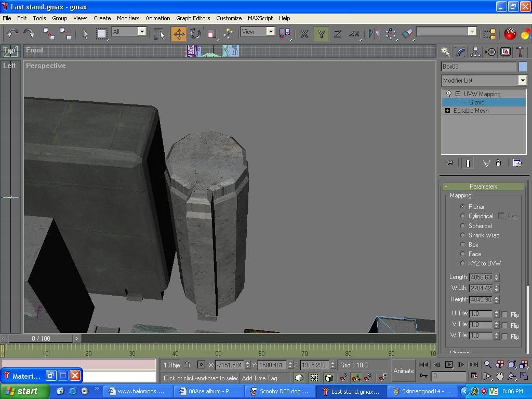The width and height of the screenshot is (532, 399).
Task: Switch to the Motion command panel tab
Action: pos(490,51)
